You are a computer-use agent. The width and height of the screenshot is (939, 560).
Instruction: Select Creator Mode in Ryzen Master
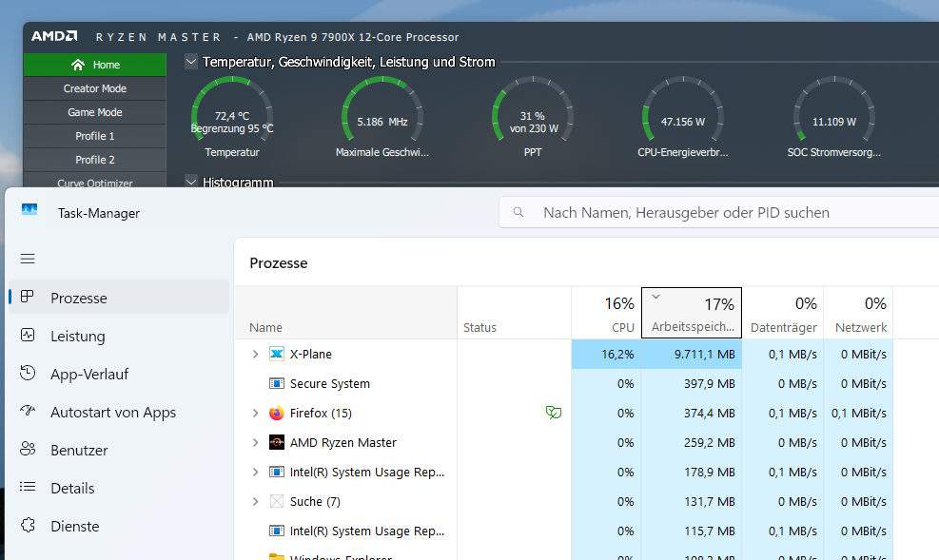pos(95,88)
